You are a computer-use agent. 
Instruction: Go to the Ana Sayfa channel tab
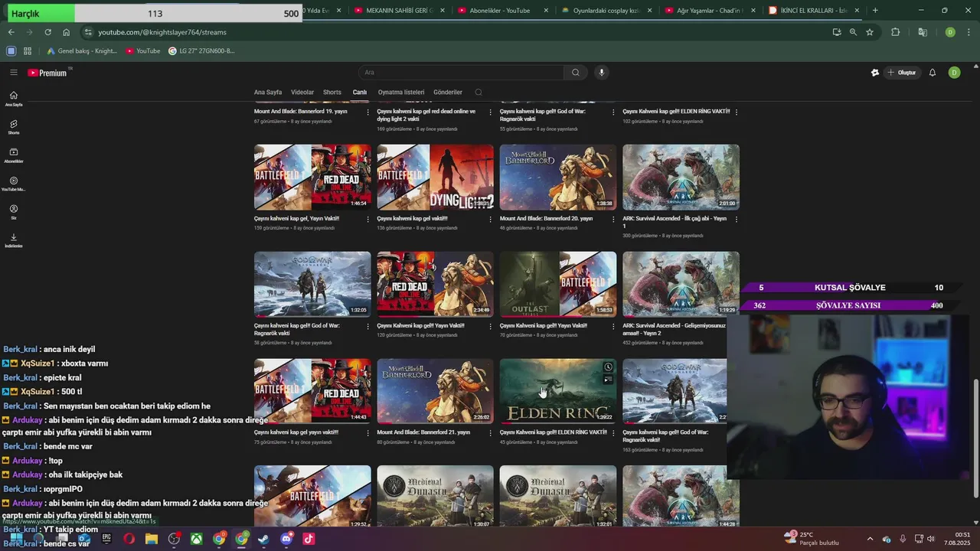coord(268,93)
